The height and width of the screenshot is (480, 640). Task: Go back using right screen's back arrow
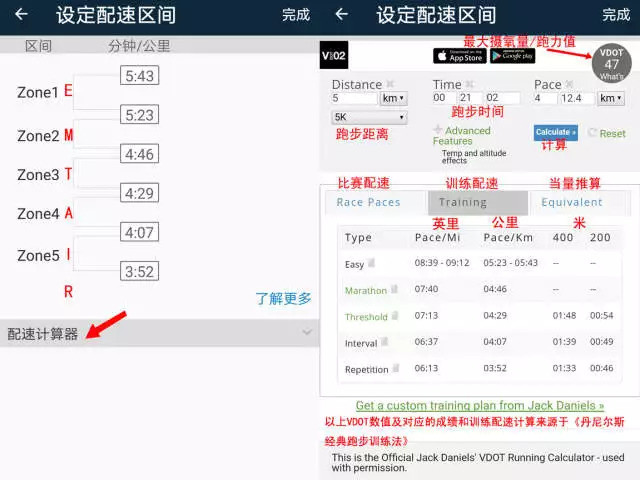tap(341, 14)
